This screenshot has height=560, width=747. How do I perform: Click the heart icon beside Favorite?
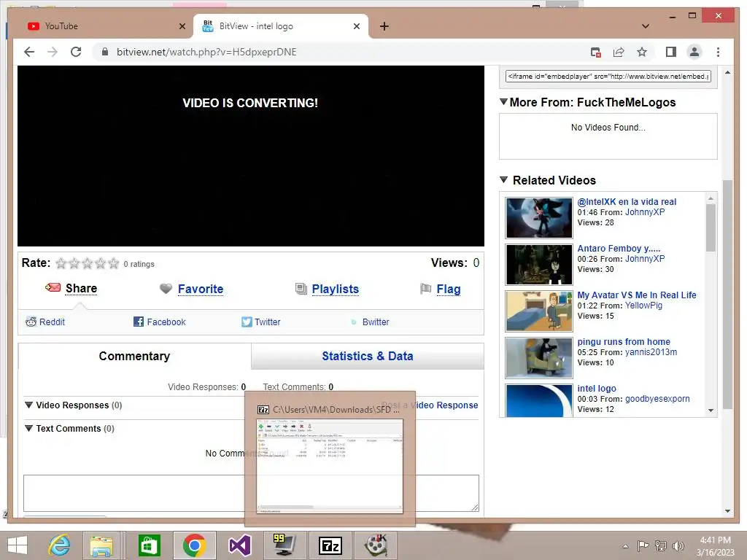click(166, 289)
